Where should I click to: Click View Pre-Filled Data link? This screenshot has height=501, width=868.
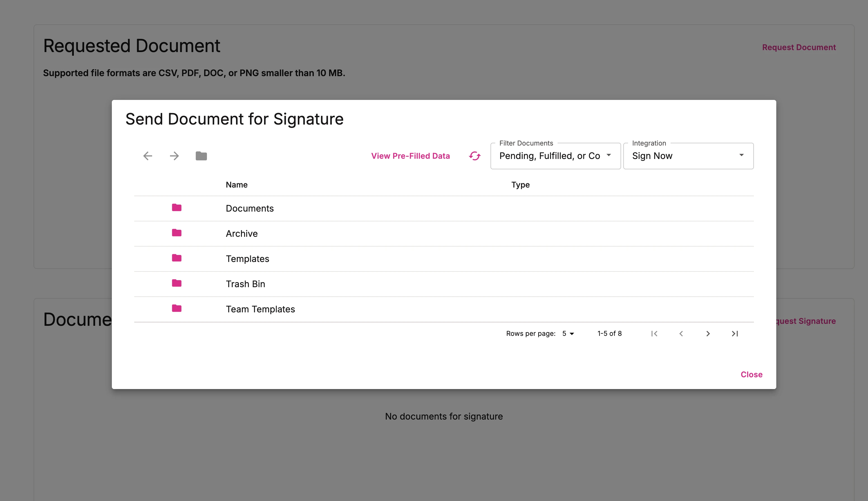click(x=411, y=156)
